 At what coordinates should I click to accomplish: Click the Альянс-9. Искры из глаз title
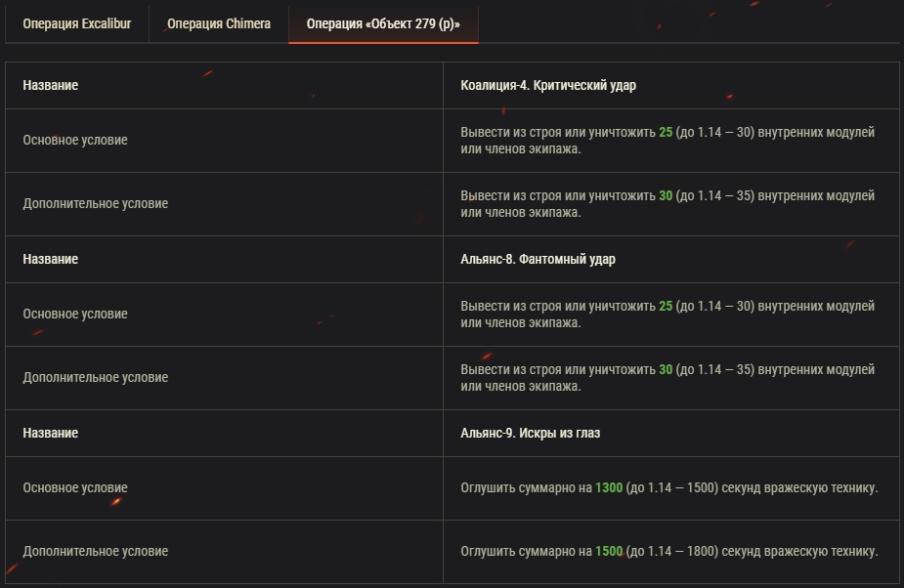click(x=530, y=433)
